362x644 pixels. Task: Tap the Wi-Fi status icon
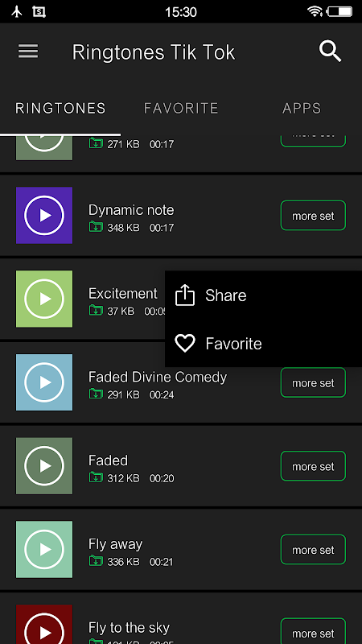point(315,11)
